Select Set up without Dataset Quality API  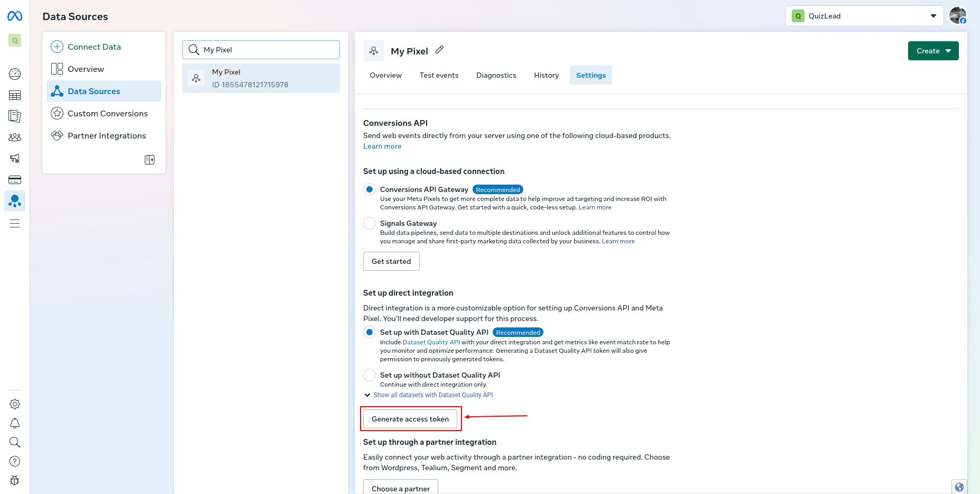click(369, 375)
